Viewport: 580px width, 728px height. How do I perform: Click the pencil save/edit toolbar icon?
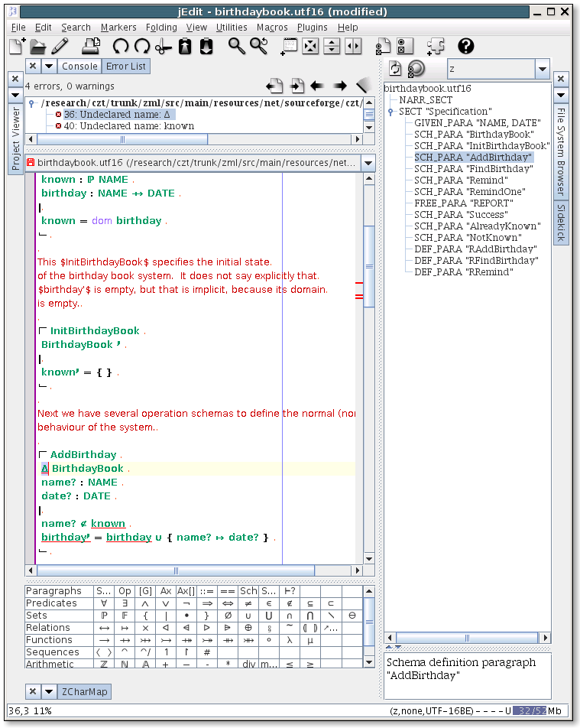60,46
